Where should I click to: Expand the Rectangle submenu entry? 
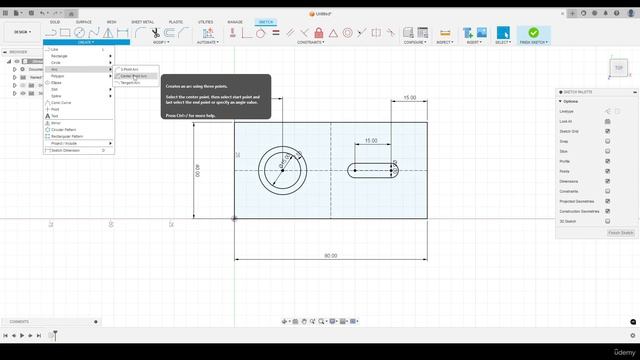pos(78,56)
